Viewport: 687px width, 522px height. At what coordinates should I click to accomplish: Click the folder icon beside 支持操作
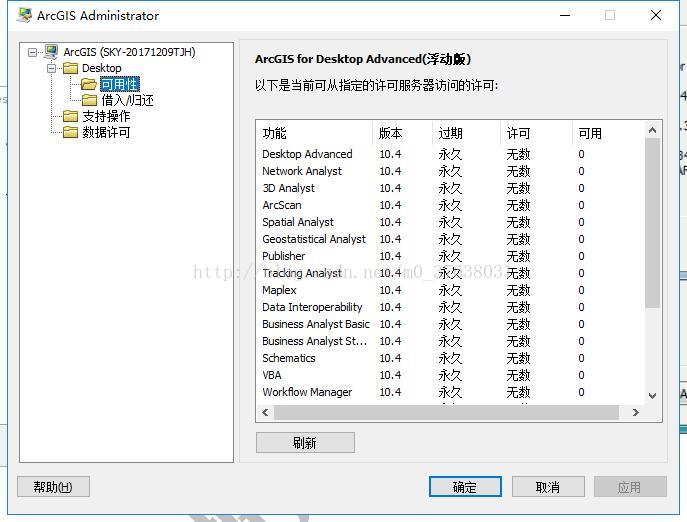71,116
